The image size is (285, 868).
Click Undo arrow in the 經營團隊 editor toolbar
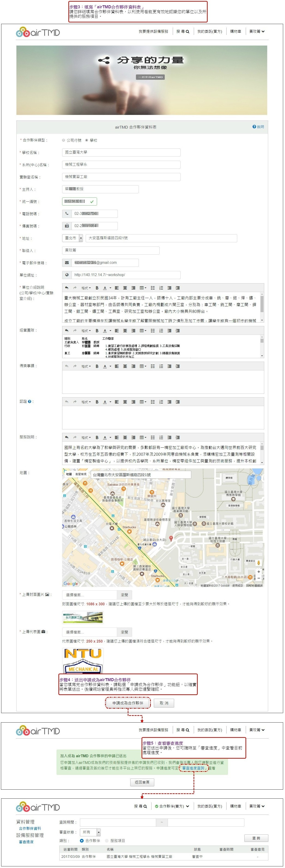(67, 331)
